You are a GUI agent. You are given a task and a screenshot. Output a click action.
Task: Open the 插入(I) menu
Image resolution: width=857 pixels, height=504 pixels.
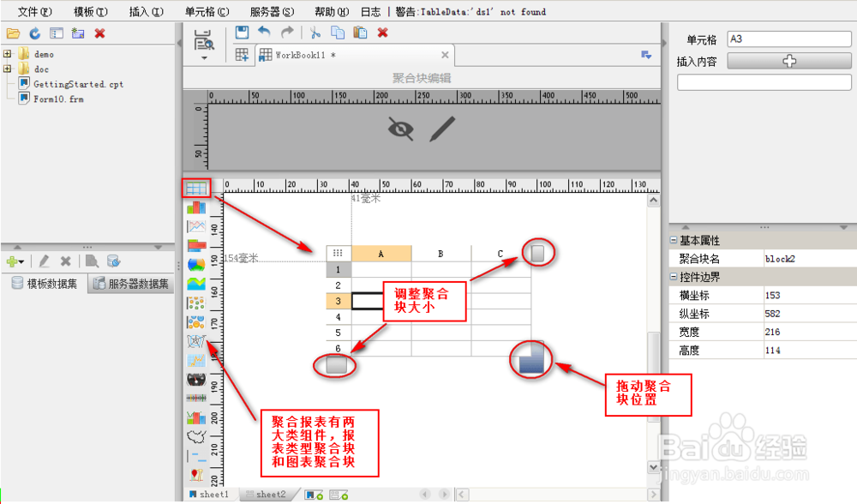[146, 11]
